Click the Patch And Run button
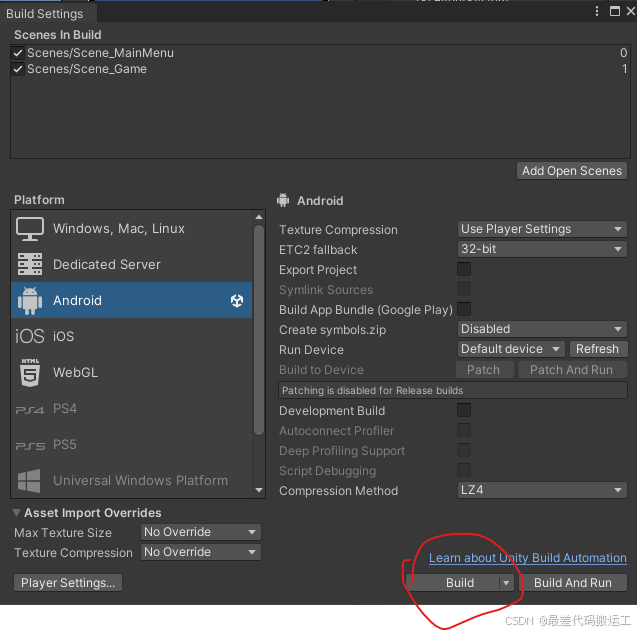637x632 pixels. pyautogui.click(x=572, y=370)
